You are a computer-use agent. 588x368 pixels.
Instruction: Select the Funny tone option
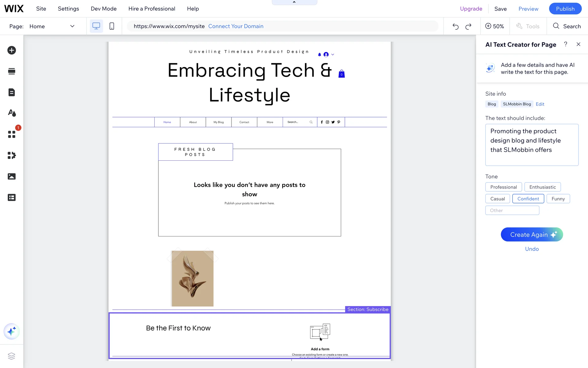[558, 199]
